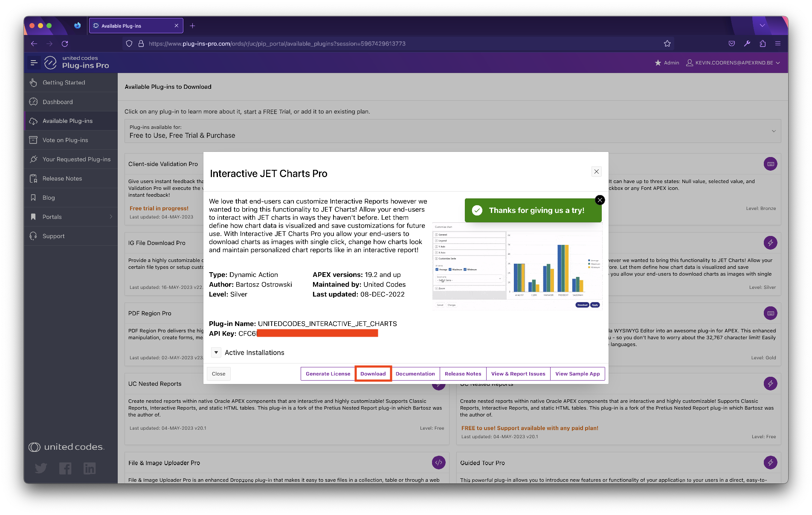Dismiss the Thanks for giving us a try notification
This screenshot has height=515, width=812.
600,200
